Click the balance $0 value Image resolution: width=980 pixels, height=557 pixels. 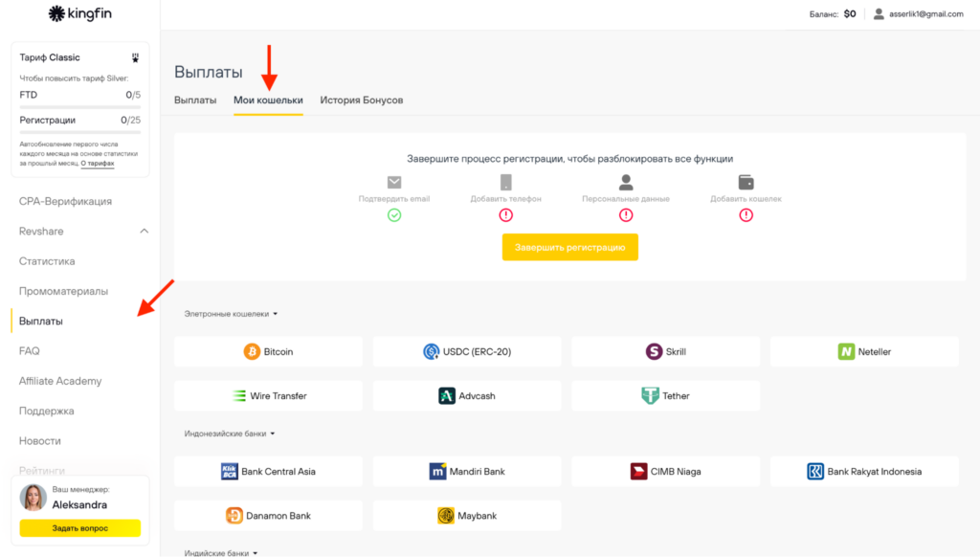click(850, 13)
